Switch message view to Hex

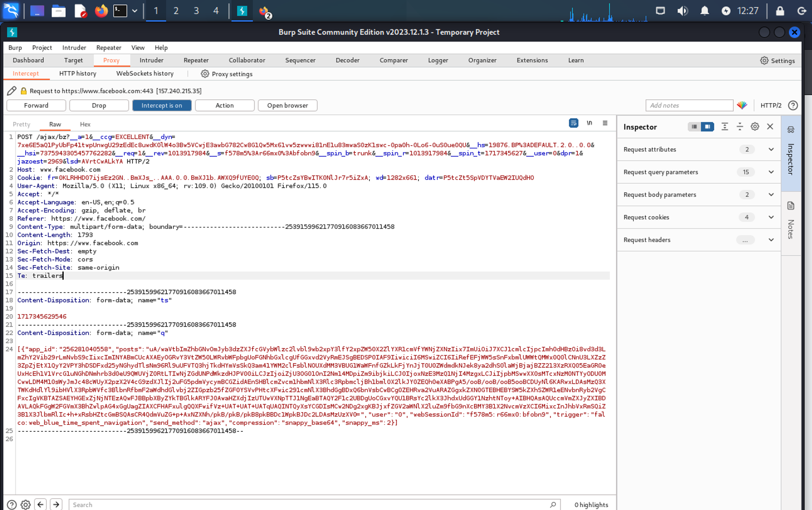pyautogui.click(x=85, y=124)
